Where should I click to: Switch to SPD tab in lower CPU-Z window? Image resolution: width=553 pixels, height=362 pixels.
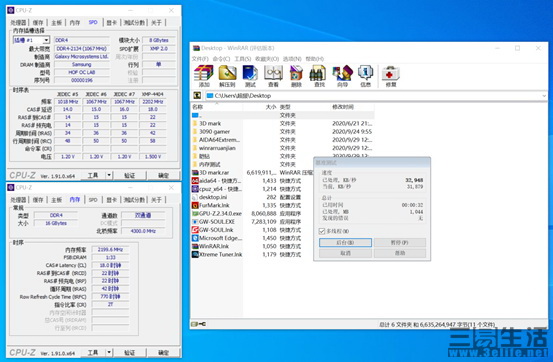point(93,200)
